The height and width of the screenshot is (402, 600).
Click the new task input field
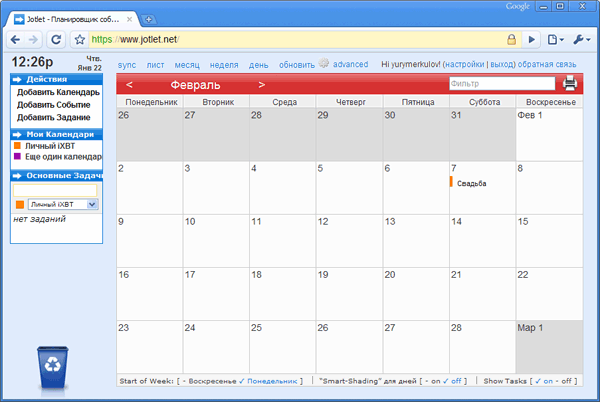click(55, 190)
